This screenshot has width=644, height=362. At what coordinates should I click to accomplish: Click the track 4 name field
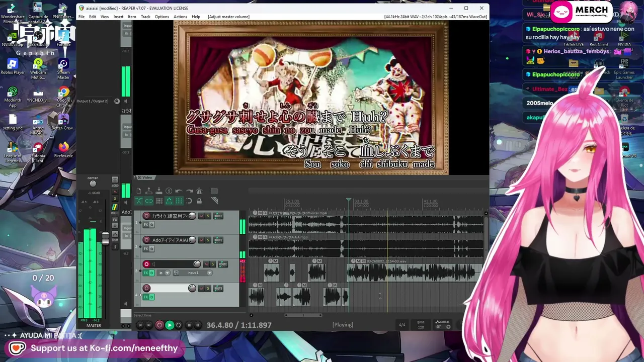169,288
